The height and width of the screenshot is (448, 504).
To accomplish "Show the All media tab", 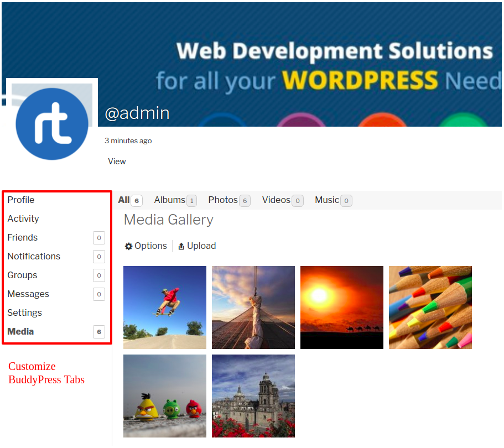I will click(124, 200).
